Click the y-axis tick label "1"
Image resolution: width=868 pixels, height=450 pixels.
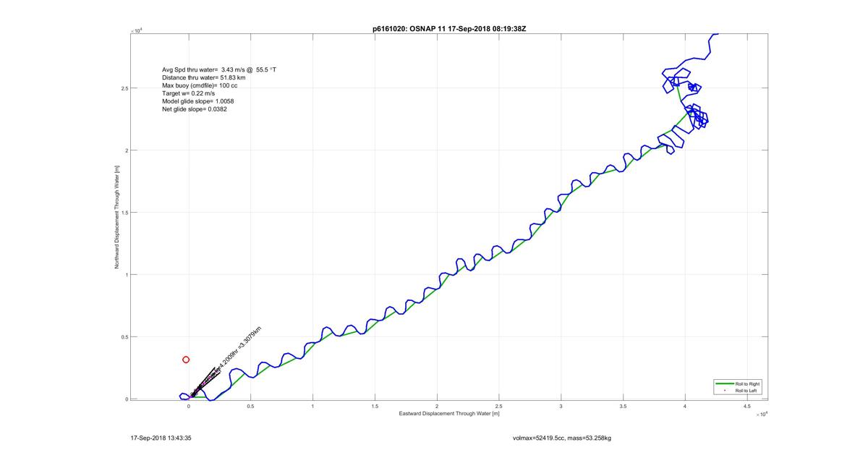[x=126, y=275]
